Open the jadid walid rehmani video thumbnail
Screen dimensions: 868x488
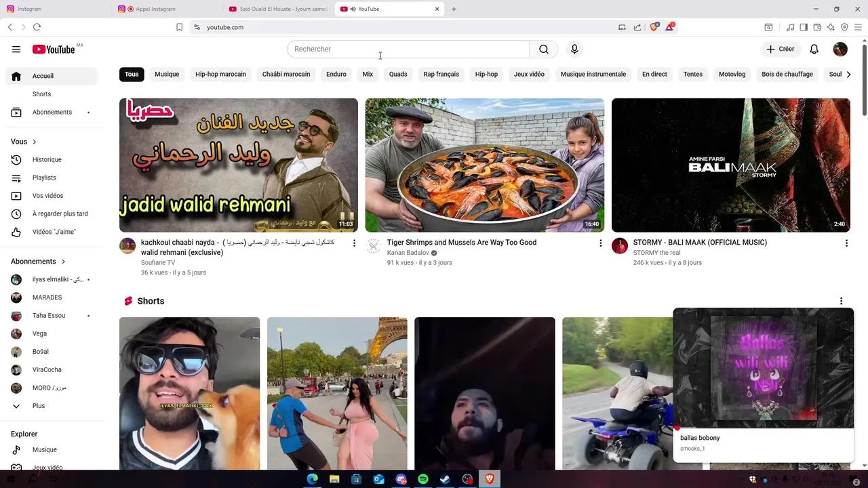coord(239,165)
